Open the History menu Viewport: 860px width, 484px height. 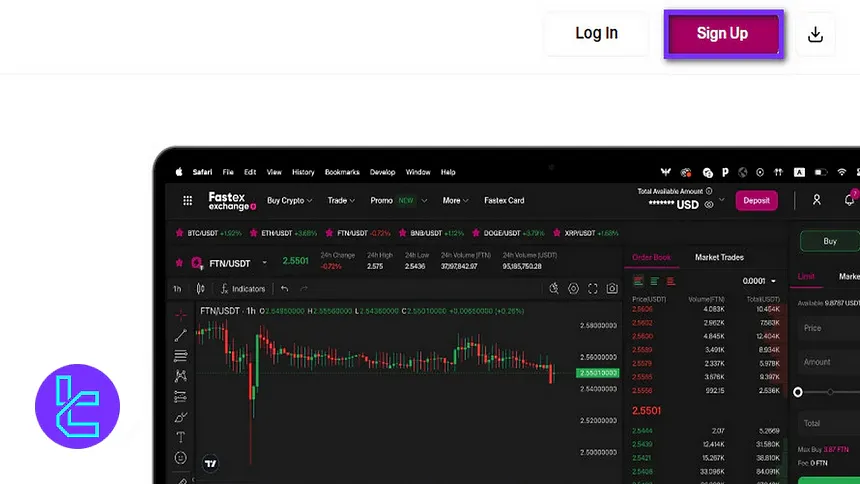[303, 172]
